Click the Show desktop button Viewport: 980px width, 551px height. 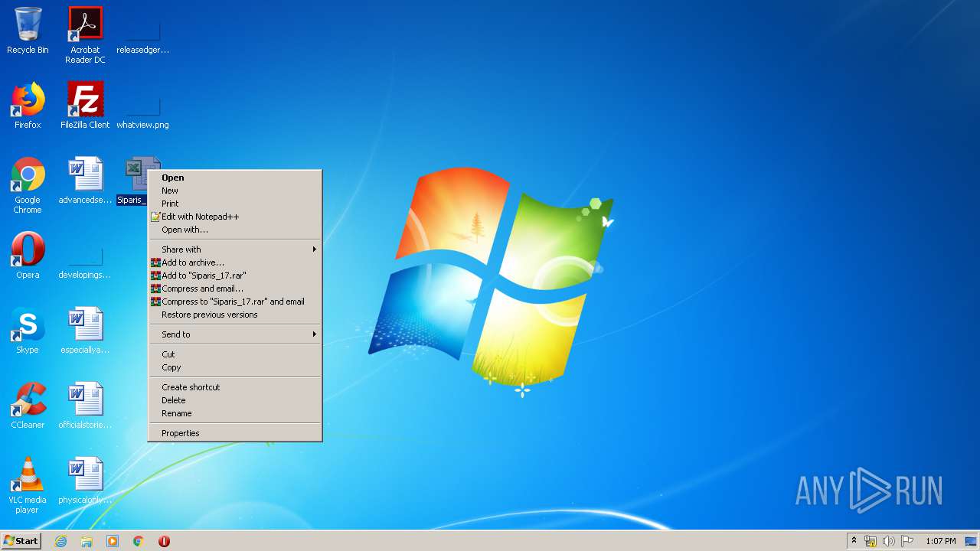pos(972,541)
